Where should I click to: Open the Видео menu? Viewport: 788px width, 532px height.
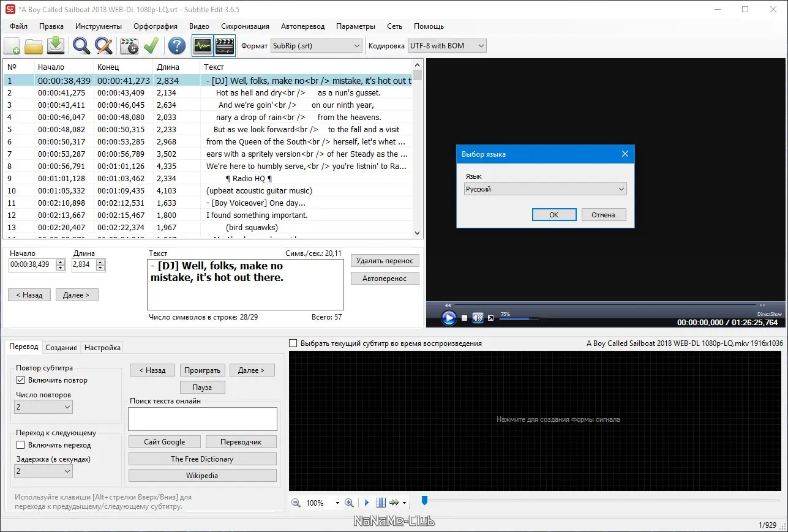pos(200,26)
